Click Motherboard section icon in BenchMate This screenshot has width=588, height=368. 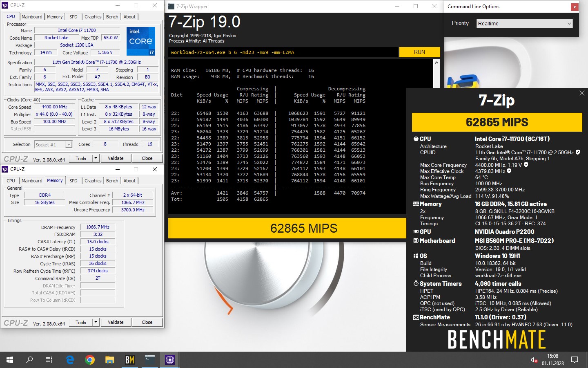(x=416, y=241)
